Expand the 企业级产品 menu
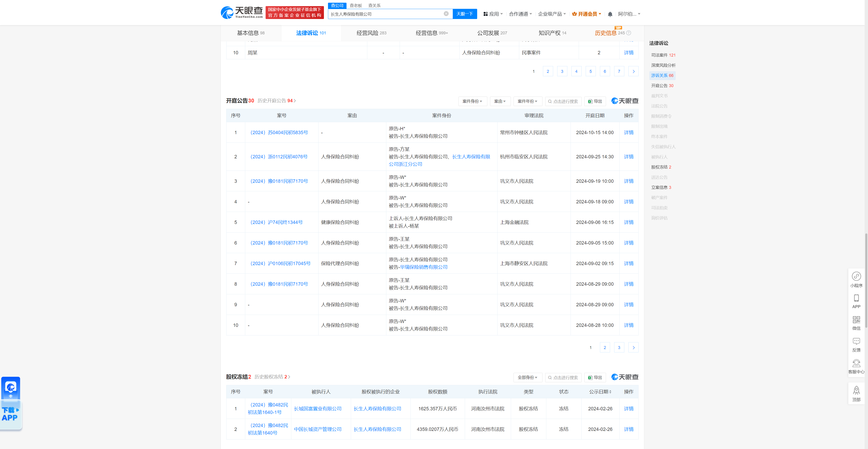Image resolution: width=868 pixels, height=449 pixels. coord(552,14)
